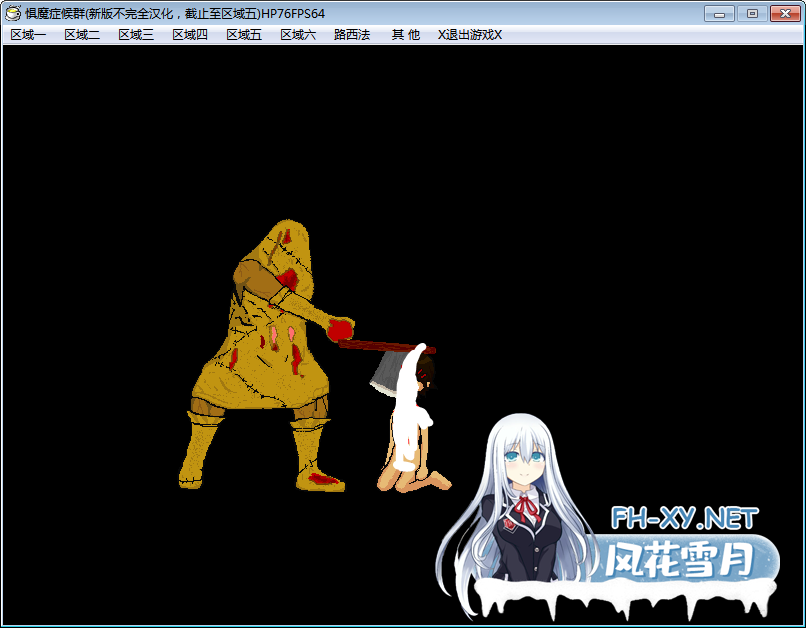The width and height of the screenshot is (806, 628).
Task: Open the 区域五 menu
Action: pyautogui.click(x=242, y=34)
